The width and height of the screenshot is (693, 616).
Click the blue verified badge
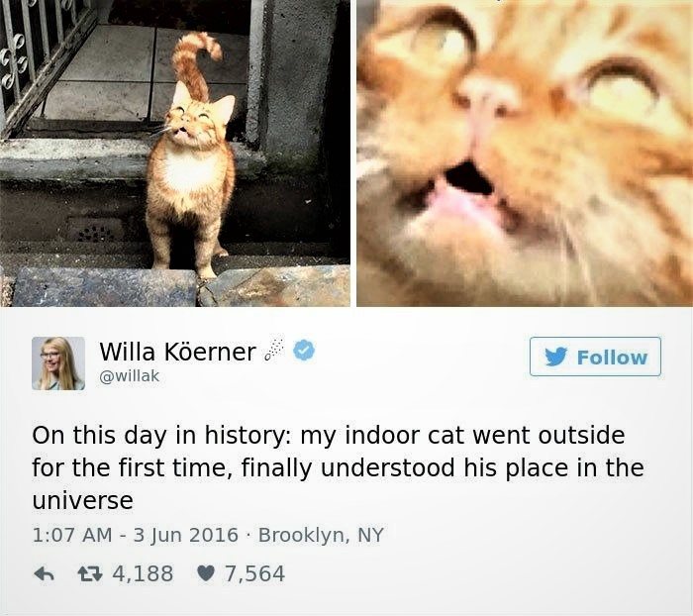pos(304,351)
